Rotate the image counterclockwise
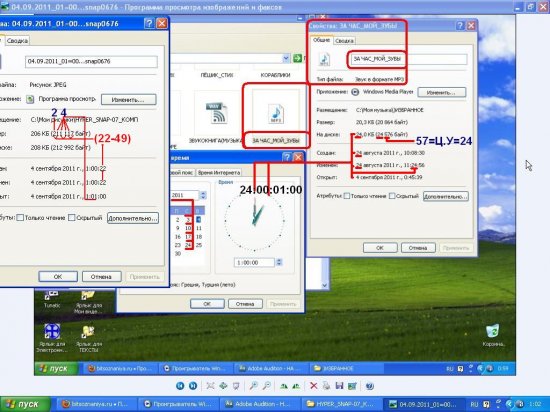 coord(296,386)
